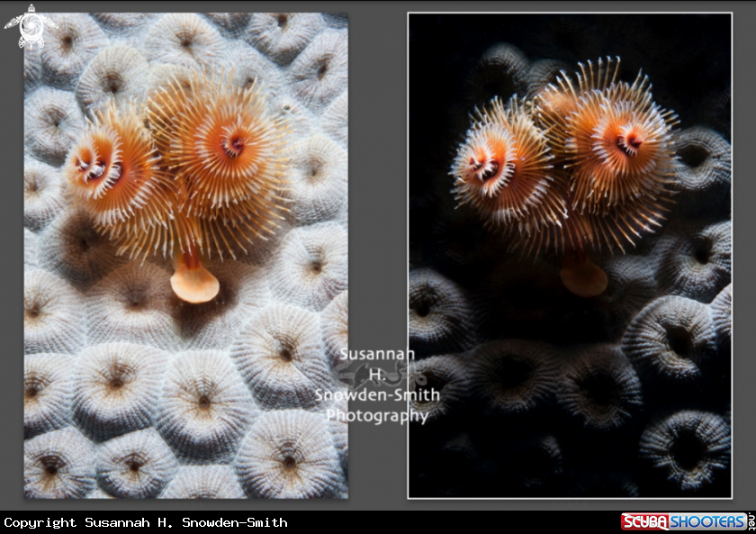The width and height of the screenshot is (756, 534).
Task: Click the 'Snowden-Smith' line of the watermark
Action: 377,395
